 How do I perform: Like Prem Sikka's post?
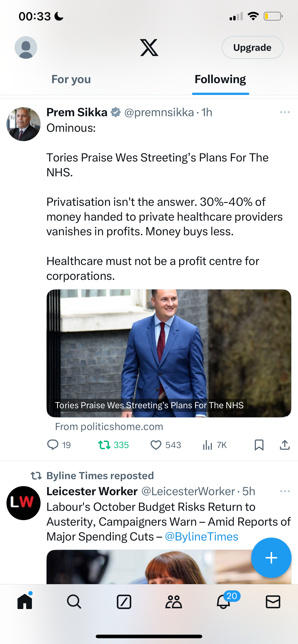[166, 445]
